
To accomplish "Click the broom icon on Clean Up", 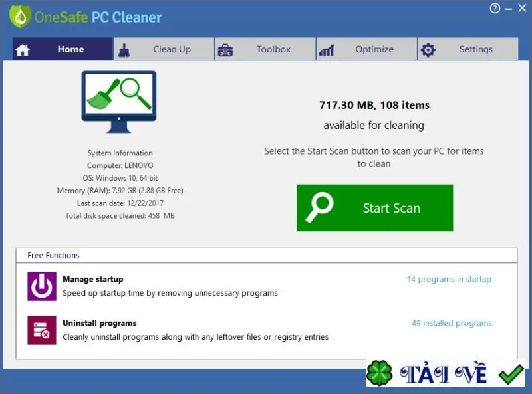I will click(x=124, y=50).
